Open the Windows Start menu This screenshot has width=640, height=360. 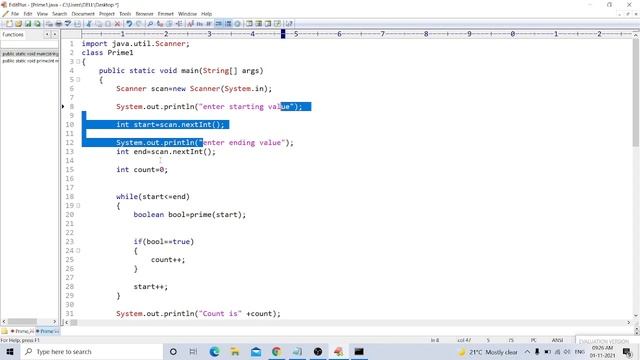(x=9, y=351)
